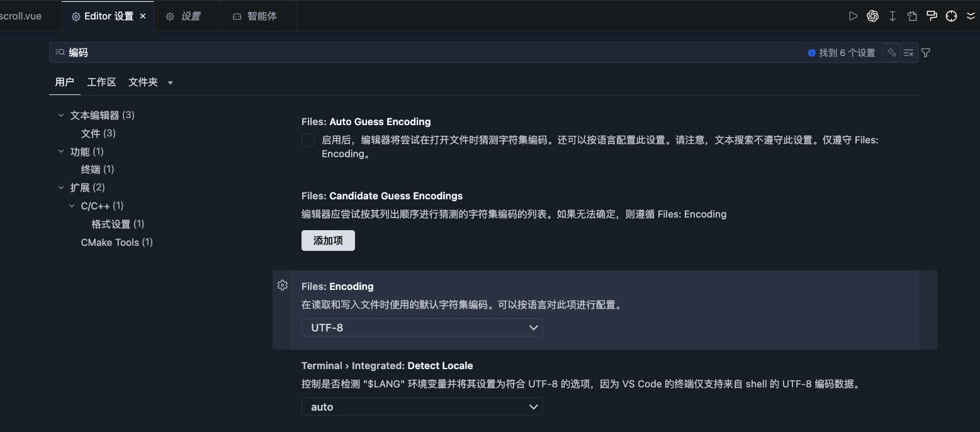Click the paint roller icon in the toolbar
The width and height of the screenshot is (980, 432).
932,16
